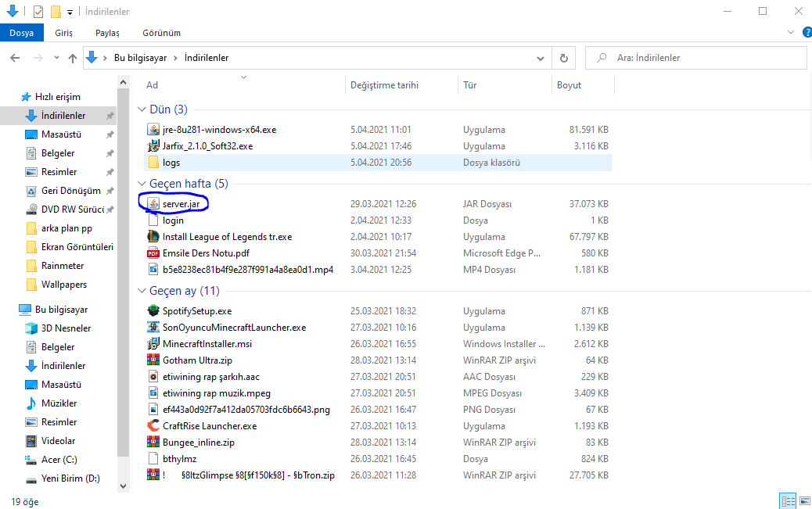Viewport: 812px width, 509px height.
Task: Click the SonOyuncuMinecraftLauncher.exe icon
Action: point(153,328)
